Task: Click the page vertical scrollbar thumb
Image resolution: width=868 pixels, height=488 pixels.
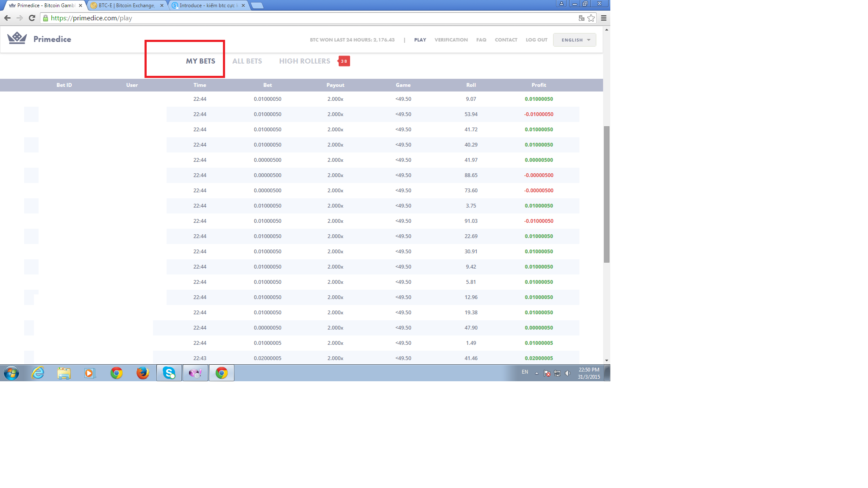Action: (606, 194)
